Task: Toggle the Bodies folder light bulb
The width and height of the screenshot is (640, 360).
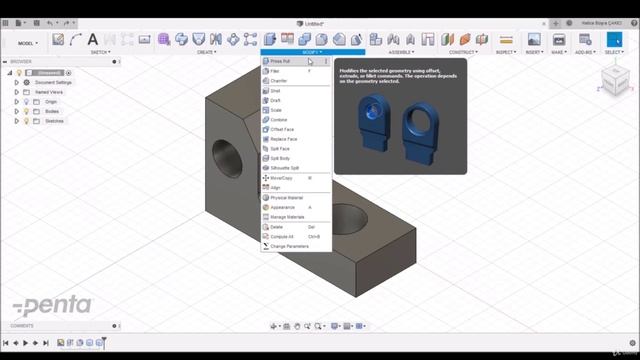Action: tap(27, 111)
